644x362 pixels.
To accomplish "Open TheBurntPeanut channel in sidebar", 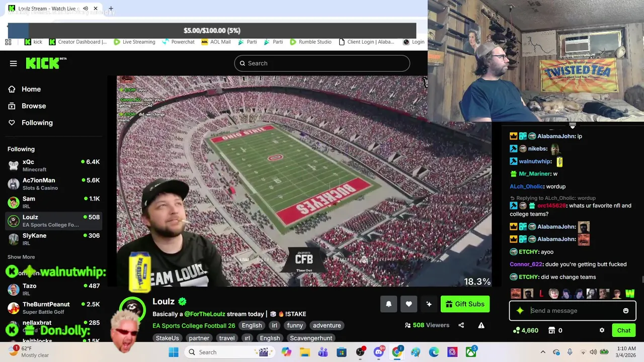I will pos(53,308).
